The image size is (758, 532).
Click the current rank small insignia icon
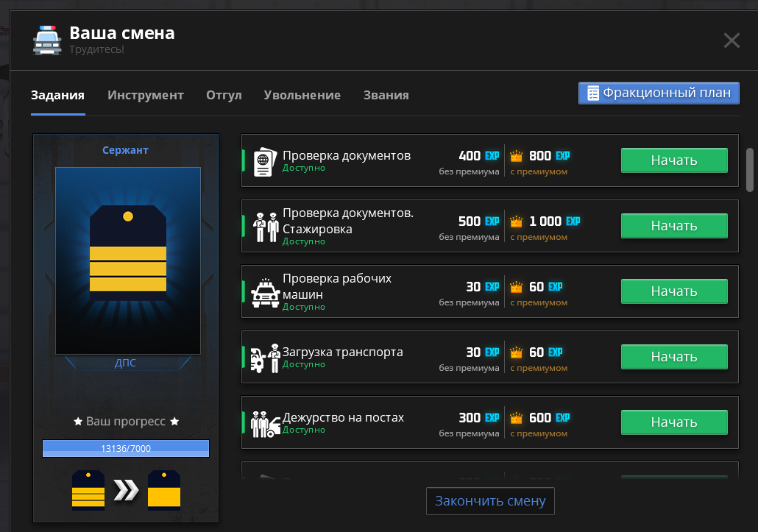pyautogui.click(x=88, y=490)
